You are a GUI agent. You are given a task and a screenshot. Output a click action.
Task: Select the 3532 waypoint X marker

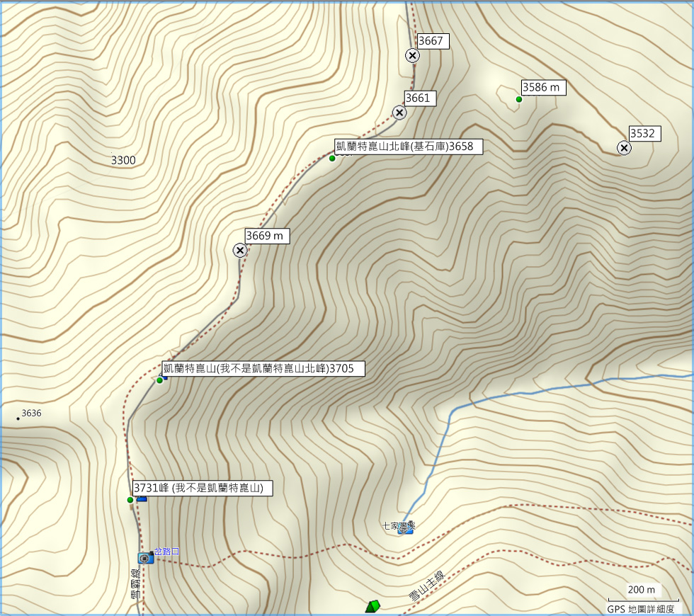pyautogui.click(x=624, y=147)
